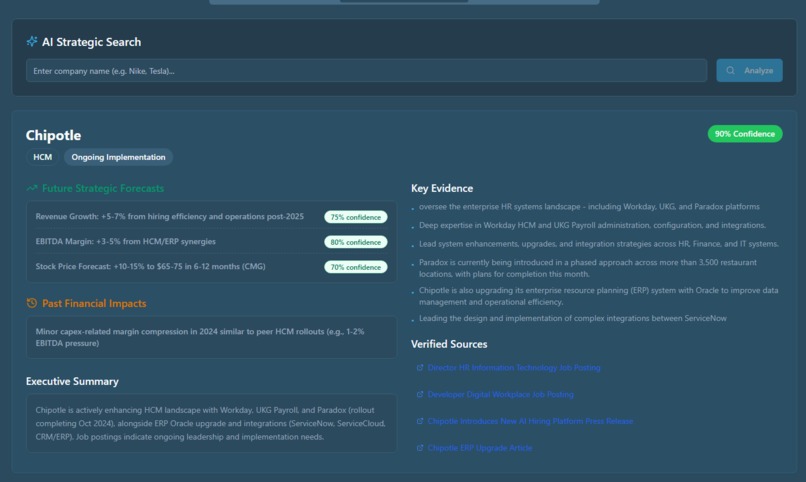Click evidence bullet about ServiceNow integrations
The width and height of the screenshot is (806, 482).
coord(573,319)
